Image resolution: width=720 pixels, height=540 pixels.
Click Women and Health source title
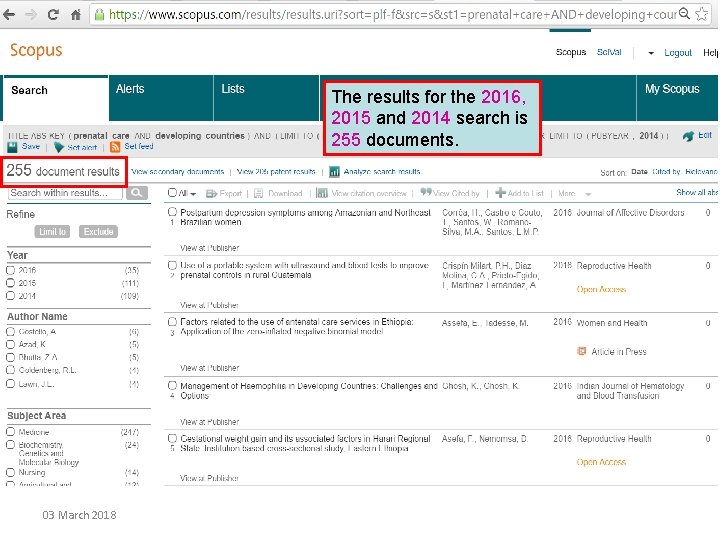(x=612, y=323)
